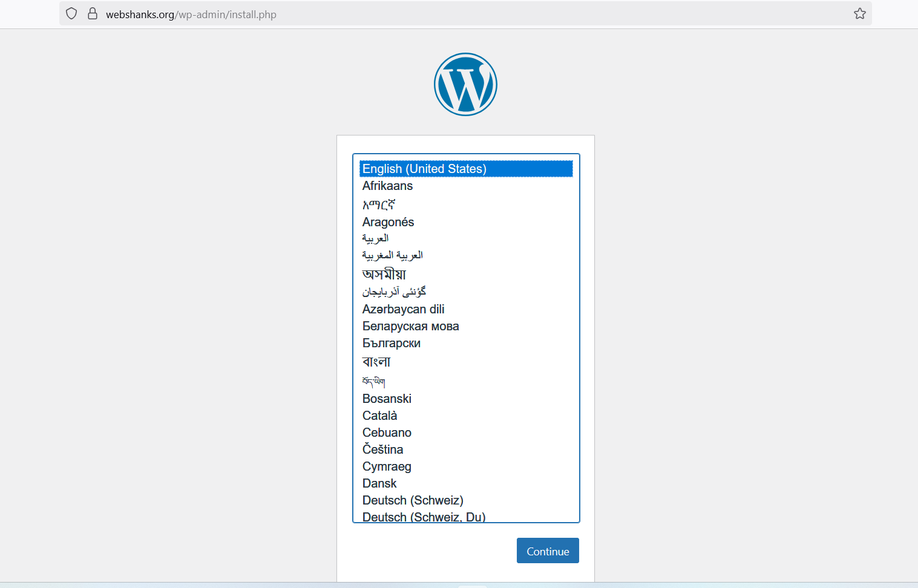Image resolution: width=918 pixels, height=588 pixels.
Task: Choose the Arabic (العربية) option
Action: point(466,238)
